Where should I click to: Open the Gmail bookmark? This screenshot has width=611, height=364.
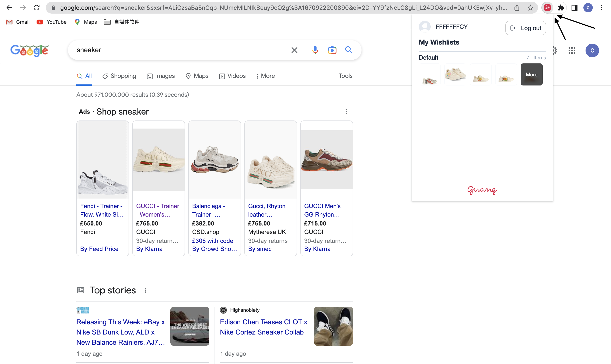click(18, 22)
